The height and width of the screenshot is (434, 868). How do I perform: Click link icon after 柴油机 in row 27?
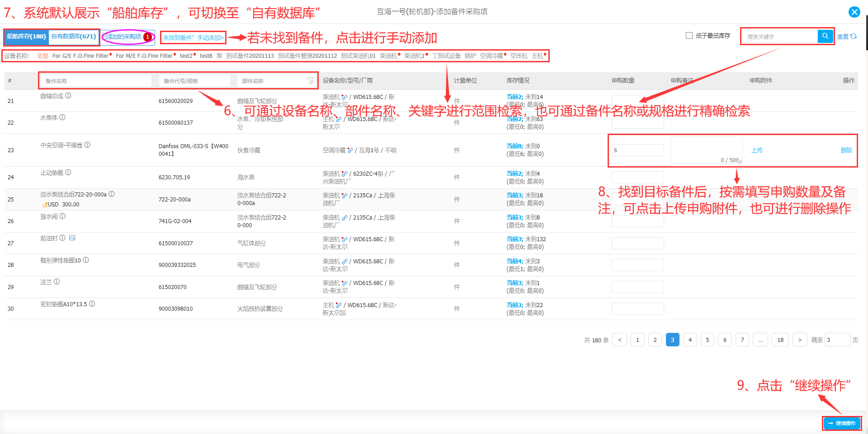[344, 239]
